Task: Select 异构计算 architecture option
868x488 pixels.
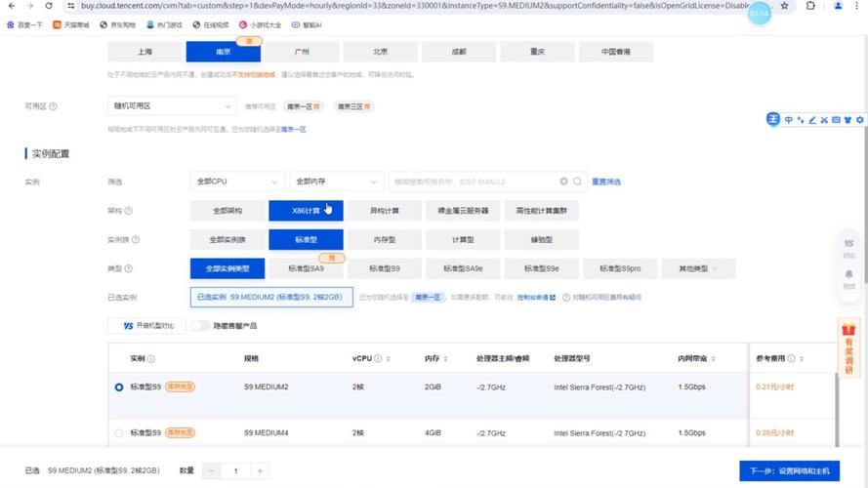Action: [385, 210]
